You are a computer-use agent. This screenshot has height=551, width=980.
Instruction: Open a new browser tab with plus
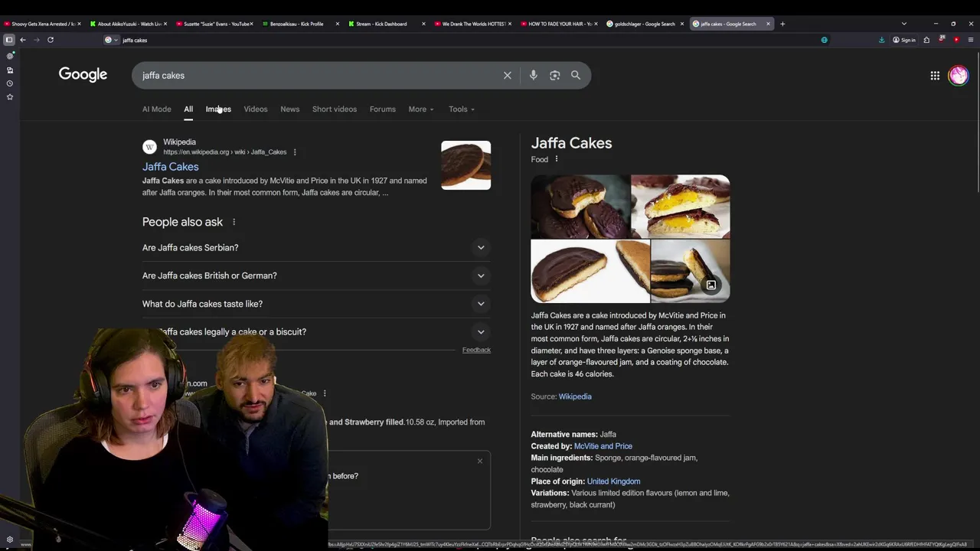782,24
